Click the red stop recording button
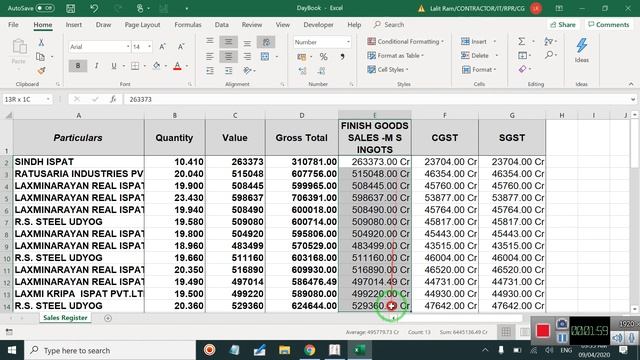Screen dimensions: 640x360 543,331
